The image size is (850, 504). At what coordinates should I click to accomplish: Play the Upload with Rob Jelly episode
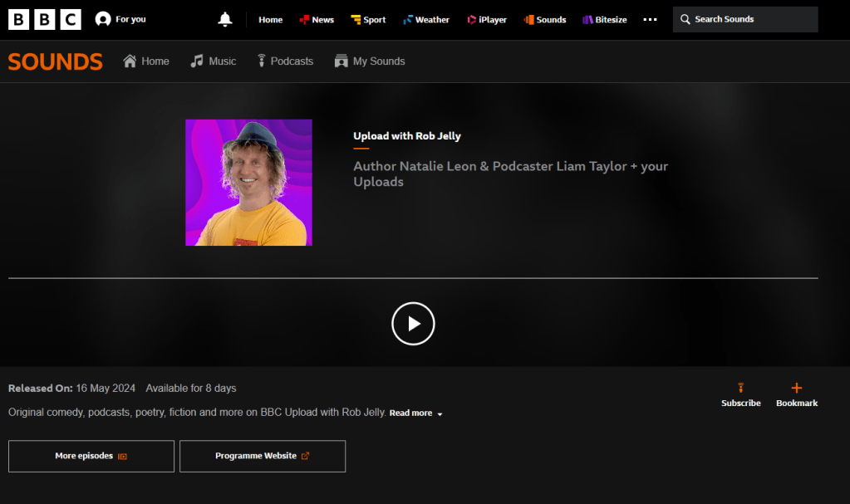point(413,323)
